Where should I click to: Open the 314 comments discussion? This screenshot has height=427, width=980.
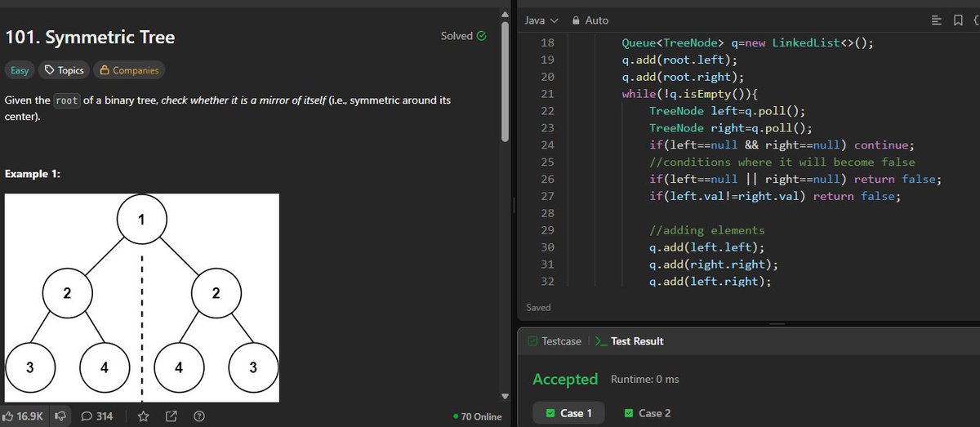[97, 416]
